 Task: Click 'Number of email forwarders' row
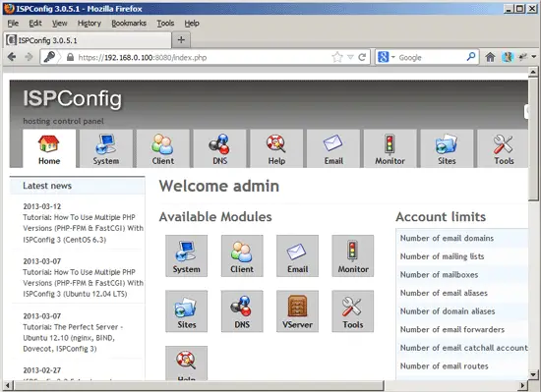click(462, 329)
